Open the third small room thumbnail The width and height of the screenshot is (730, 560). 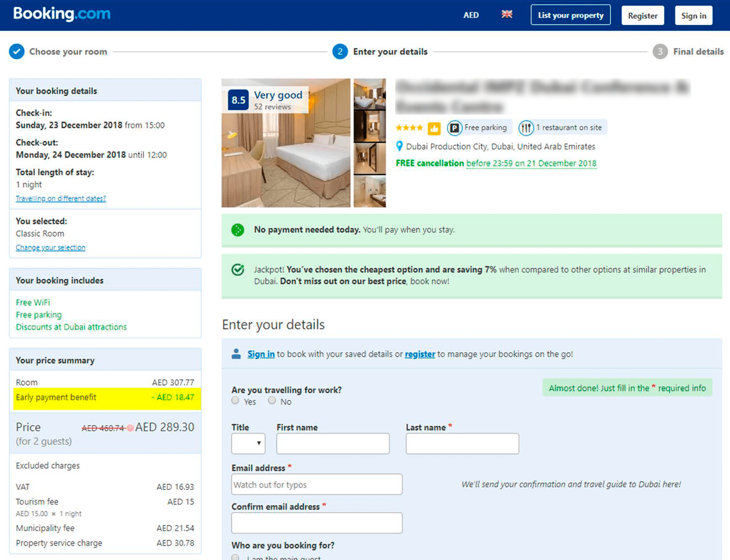[x=370, y=159]
